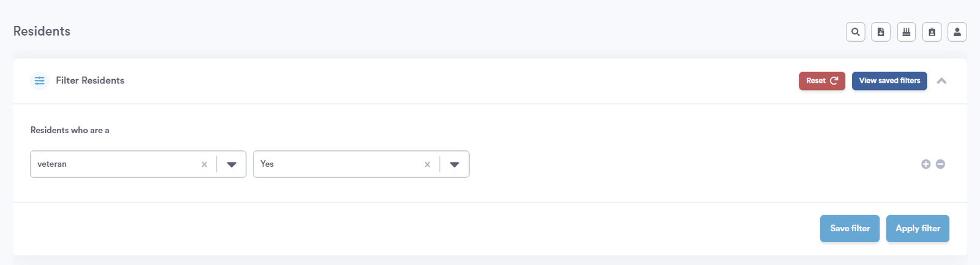Click the person profile icon

(957, 32)
